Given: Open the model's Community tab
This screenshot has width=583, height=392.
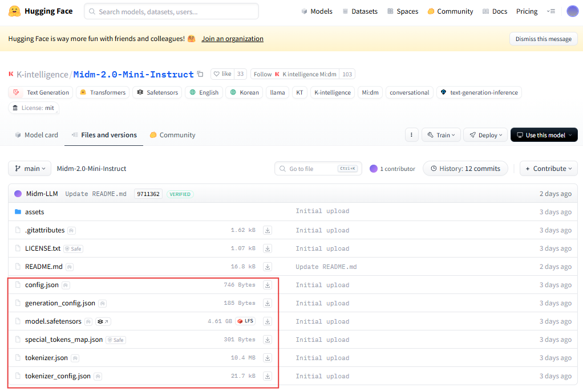Looking at the screenshot, I should (172, 135).
